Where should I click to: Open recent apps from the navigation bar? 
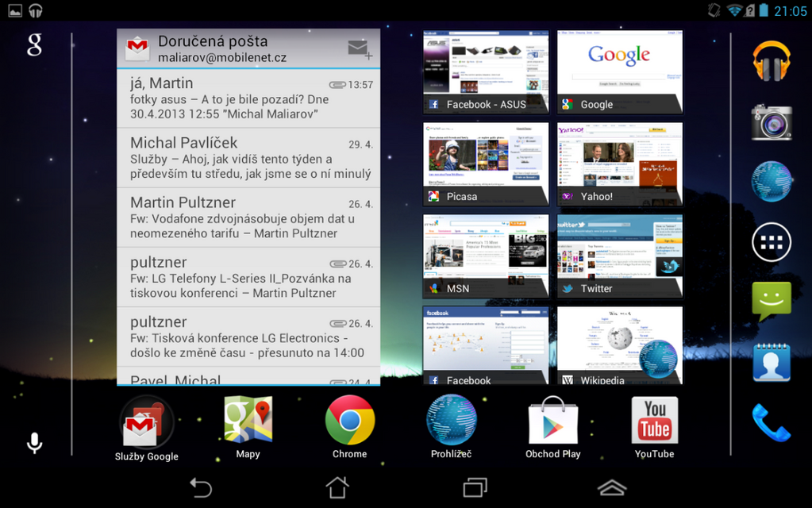[475, 487]
